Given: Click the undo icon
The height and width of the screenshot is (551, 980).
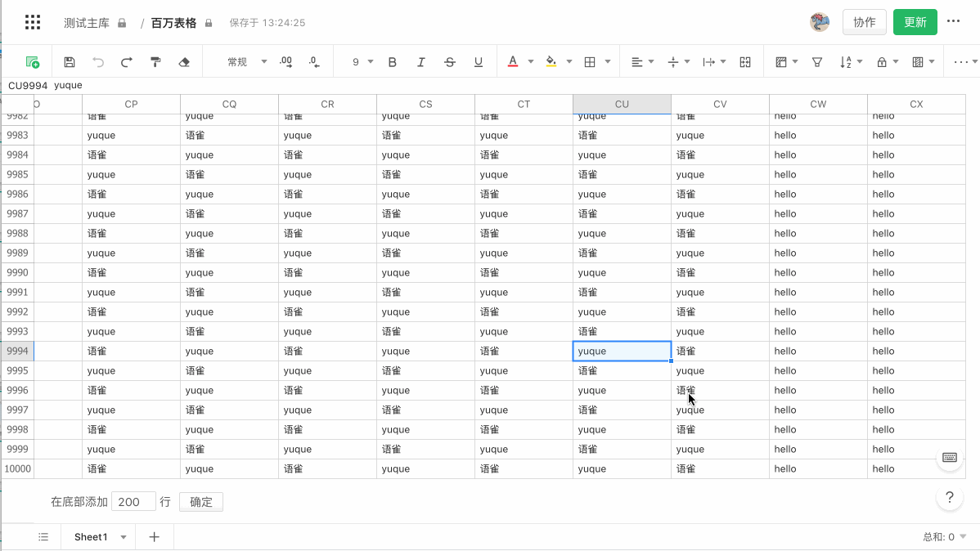Looking at the screenshot, I should (x=98, y=61).
